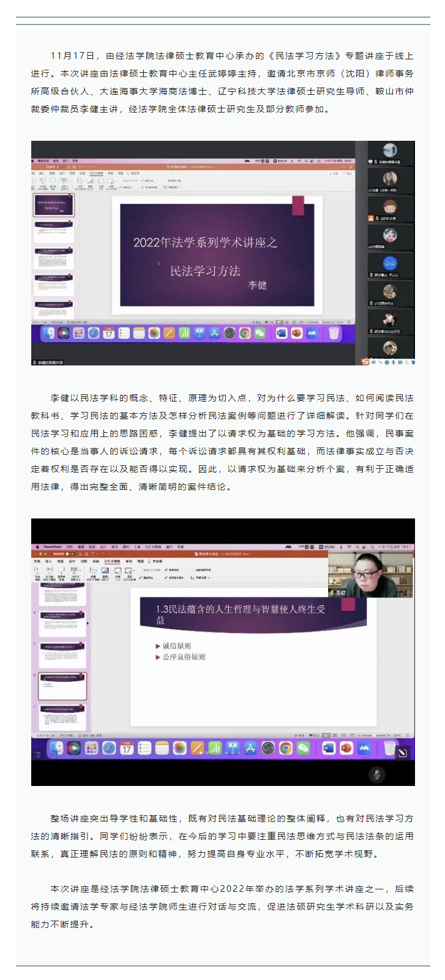This screenshot has height=980, width=445.
Task: Click 2022年法学系列学术讲座之 slide title text
Action: [x=206, y=242]
